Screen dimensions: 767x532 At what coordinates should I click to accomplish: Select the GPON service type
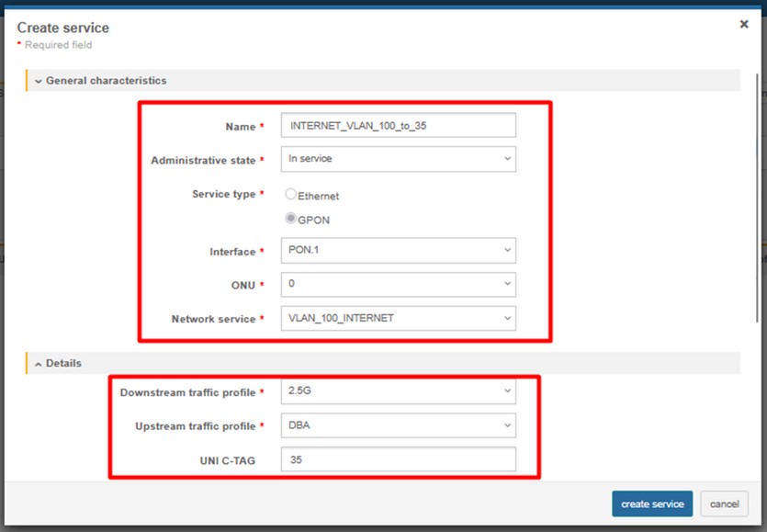coord(291,219)
